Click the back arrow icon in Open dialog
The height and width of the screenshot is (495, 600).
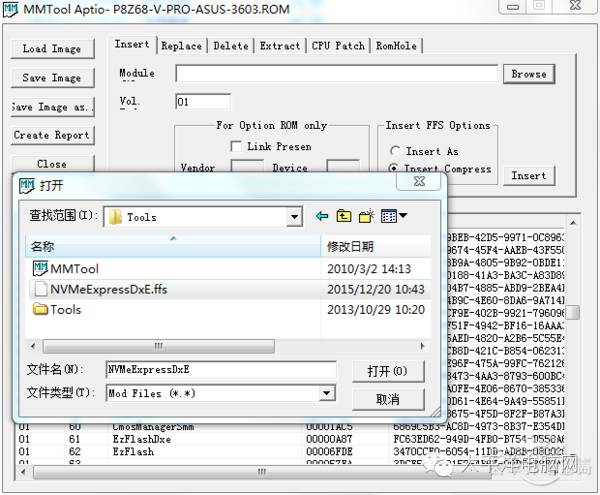coord(322,216)
